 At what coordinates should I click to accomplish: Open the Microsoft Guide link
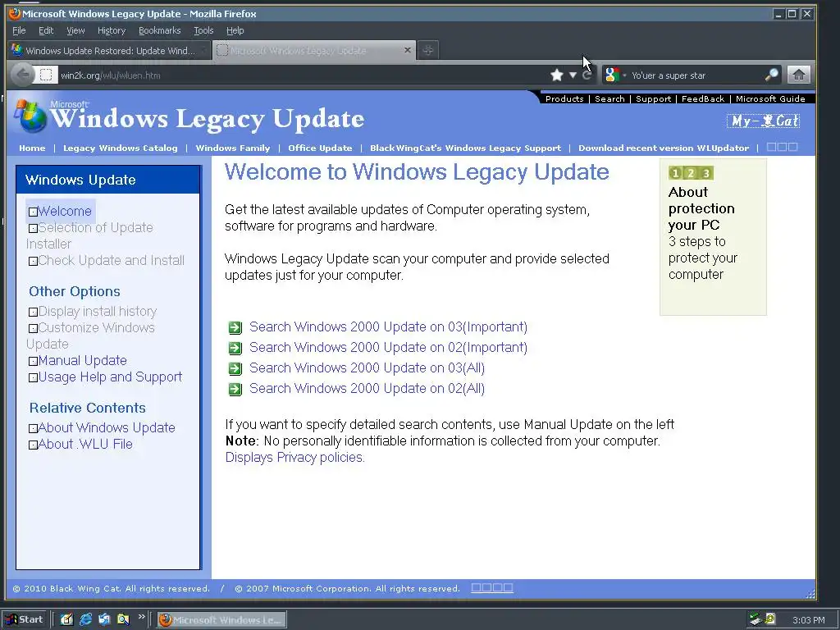pyautogui.click(x=770, y=98)
